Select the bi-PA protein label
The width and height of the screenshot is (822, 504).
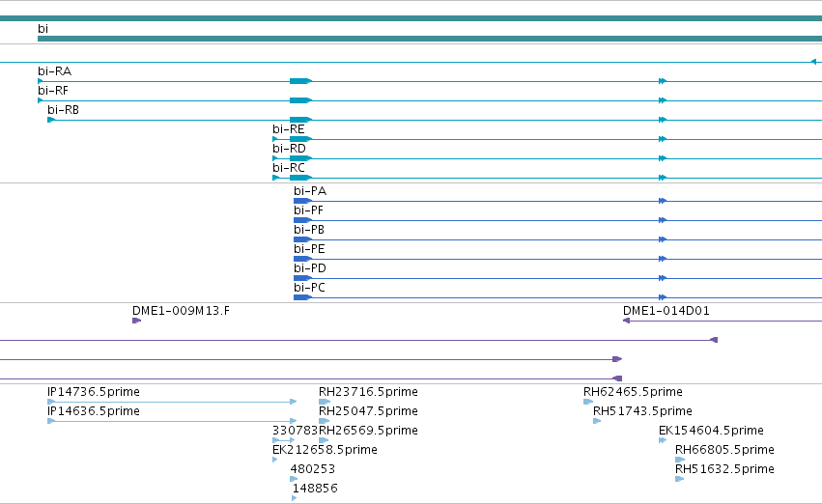[x=310, y=191]
